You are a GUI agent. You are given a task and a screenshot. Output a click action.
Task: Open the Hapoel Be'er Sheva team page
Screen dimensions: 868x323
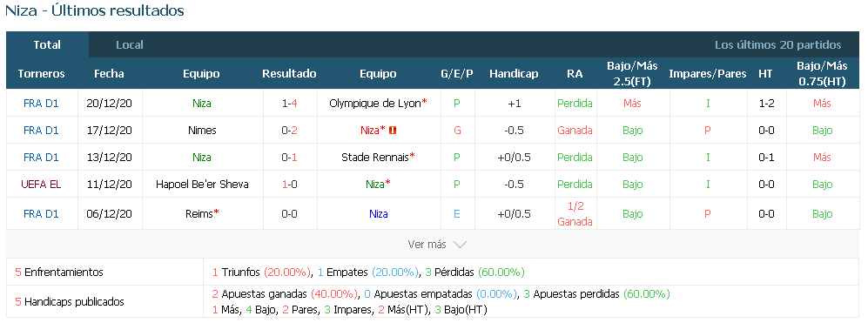[x=202, y=184]
